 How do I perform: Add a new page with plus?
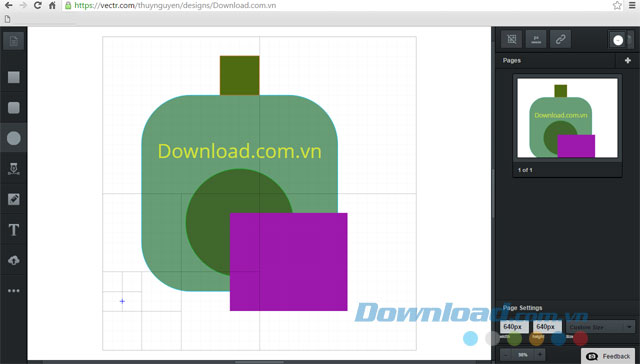[x=628, y=60]
